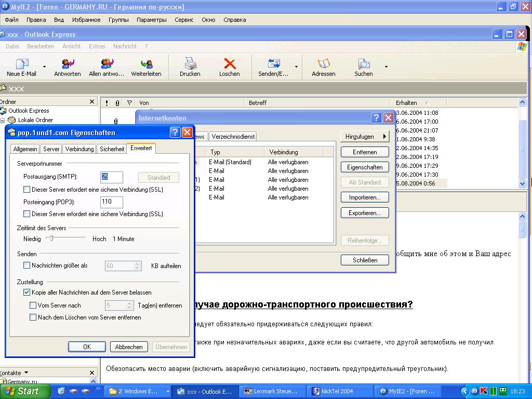
Task: Click OK in Eigenschaften dialog
Action: pos(87,347)
